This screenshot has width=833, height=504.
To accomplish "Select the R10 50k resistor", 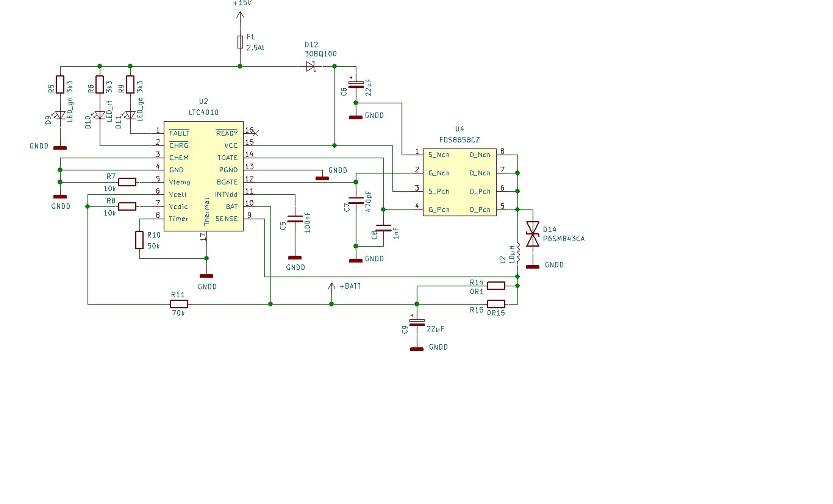I will (139, 240).
